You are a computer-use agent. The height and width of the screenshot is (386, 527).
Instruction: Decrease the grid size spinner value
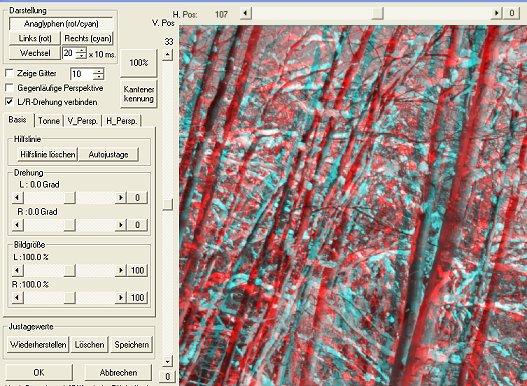tap(98, 77)
